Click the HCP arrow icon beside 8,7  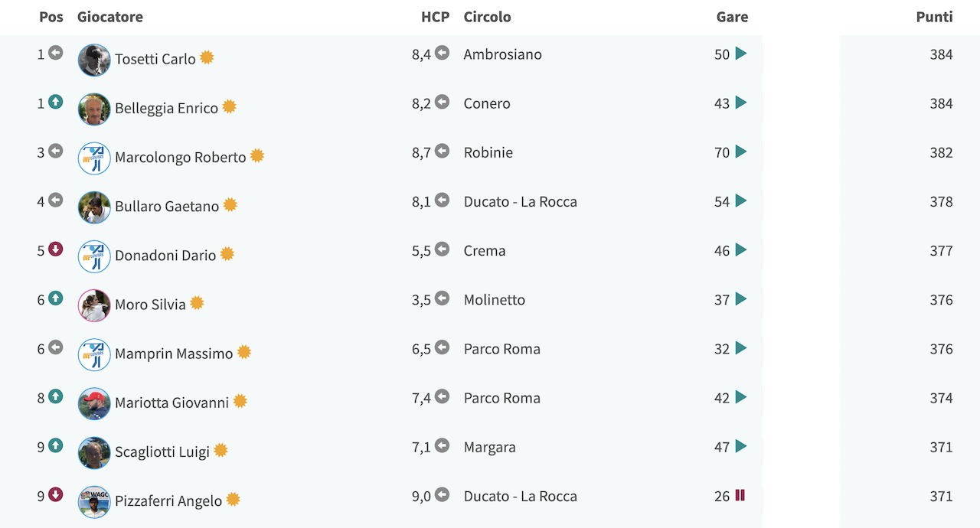[x=442, y=152]
